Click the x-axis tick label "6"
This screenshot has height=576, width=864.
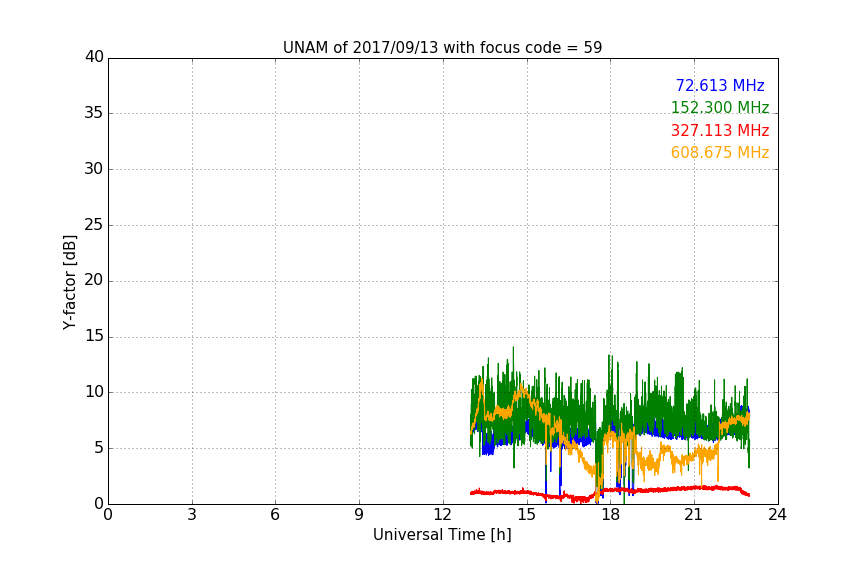click(275, 515)
